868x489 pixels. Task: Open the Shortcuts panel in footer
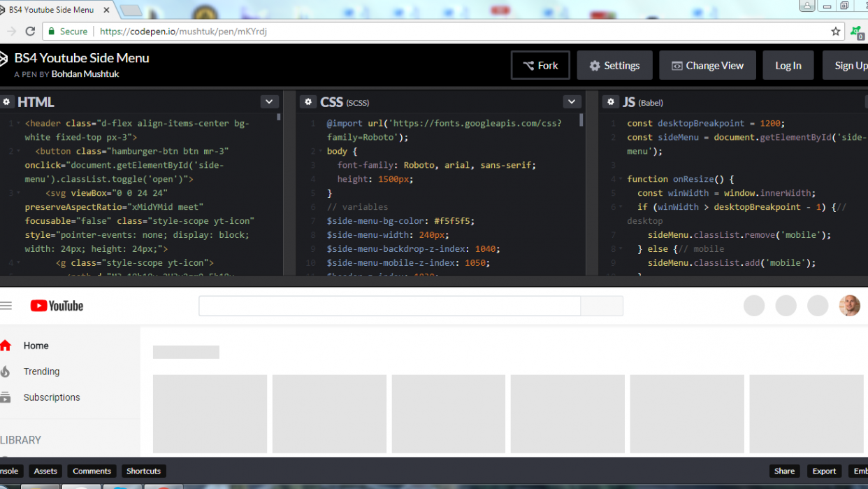[x=143, y=471]
